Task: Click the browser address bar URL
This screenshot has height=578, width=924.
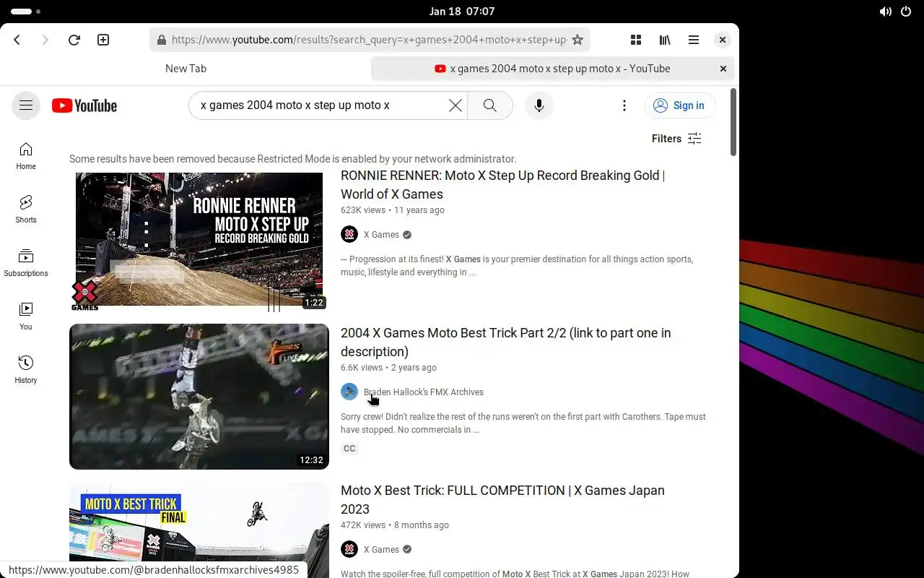Action: tap(368, 40)
